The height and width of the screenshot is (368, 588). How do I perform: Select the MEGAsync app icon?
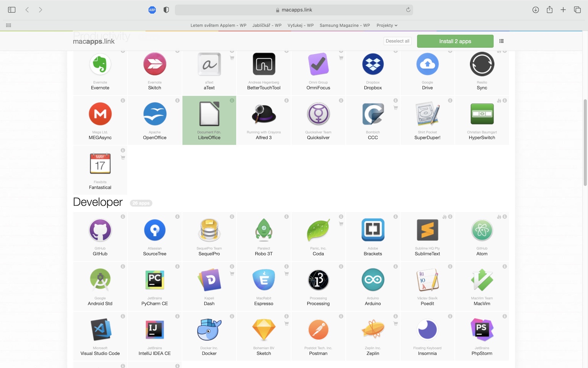pos(100,114)
